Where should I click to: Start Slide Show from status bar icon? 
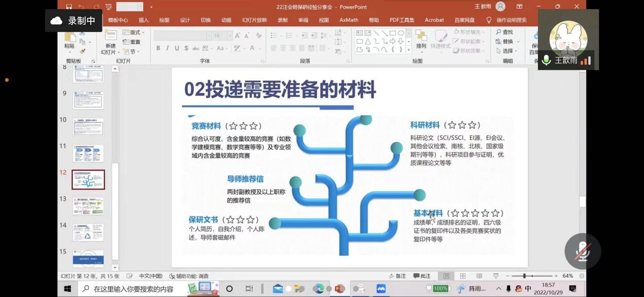point(496,276)
